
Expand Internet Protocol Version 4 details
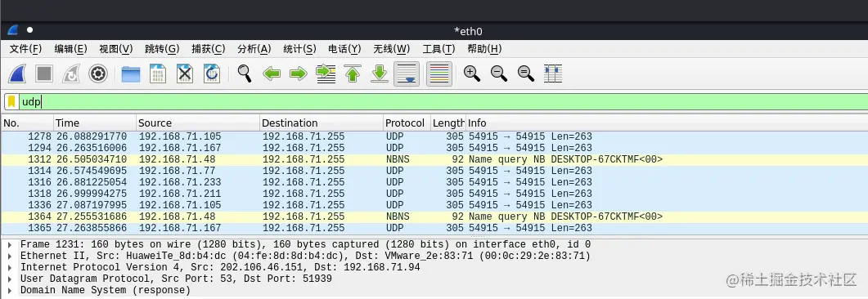pos(10,267)
